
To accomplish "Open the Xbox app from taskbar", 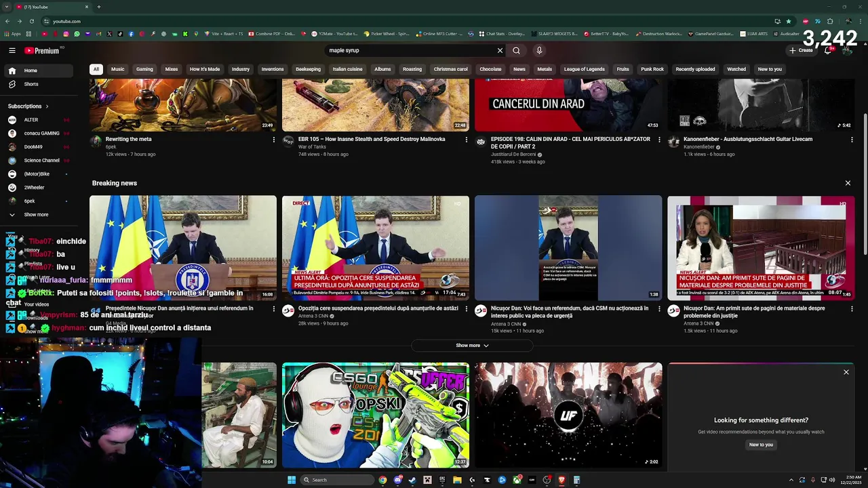I will click(517, 480).
